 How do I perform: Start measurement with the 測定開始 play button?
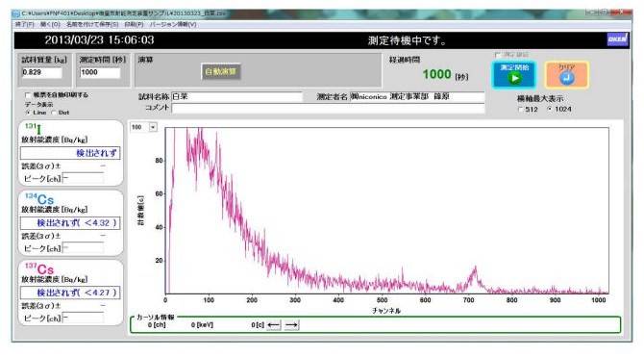(513, 74)
